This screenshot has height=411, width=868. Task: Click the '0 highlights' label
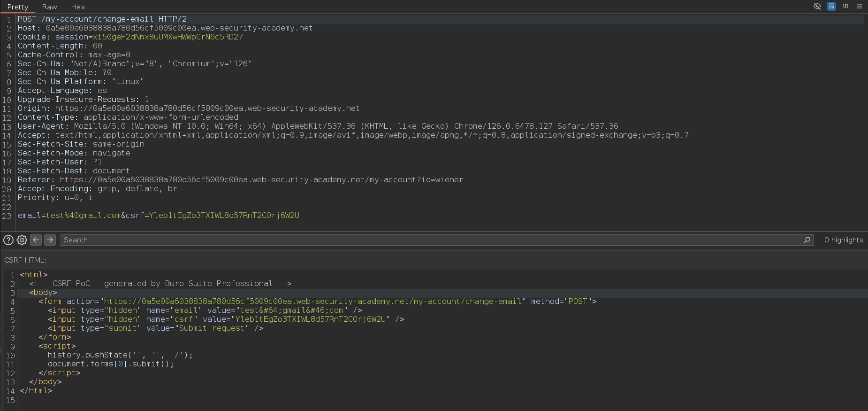844,240
